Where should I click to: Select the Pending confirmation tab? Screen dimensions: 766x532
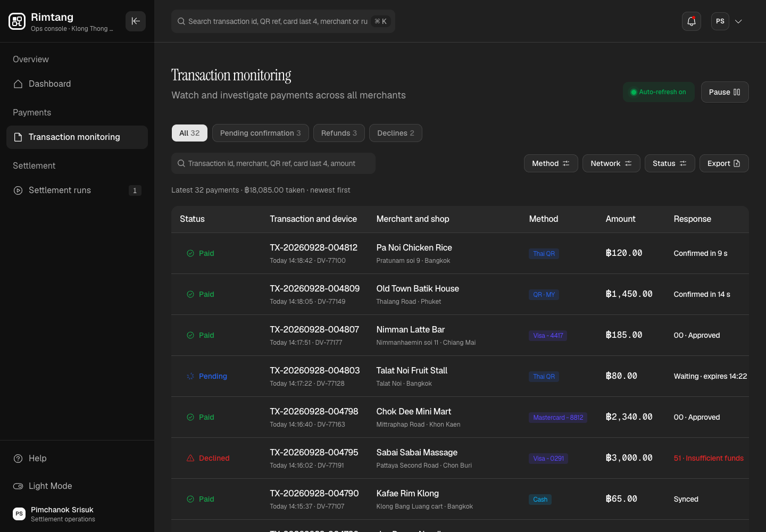pos(261,133)
